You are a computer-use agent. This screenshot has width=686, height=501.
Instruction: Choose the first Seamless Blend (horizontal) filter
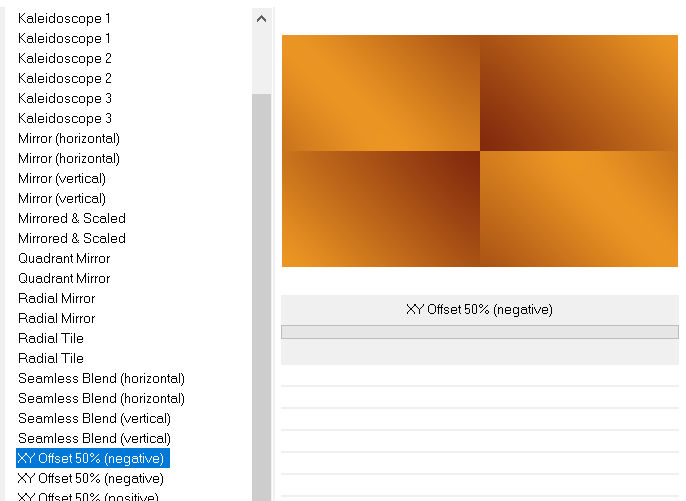pyautogui.click(x=101, y=378)
